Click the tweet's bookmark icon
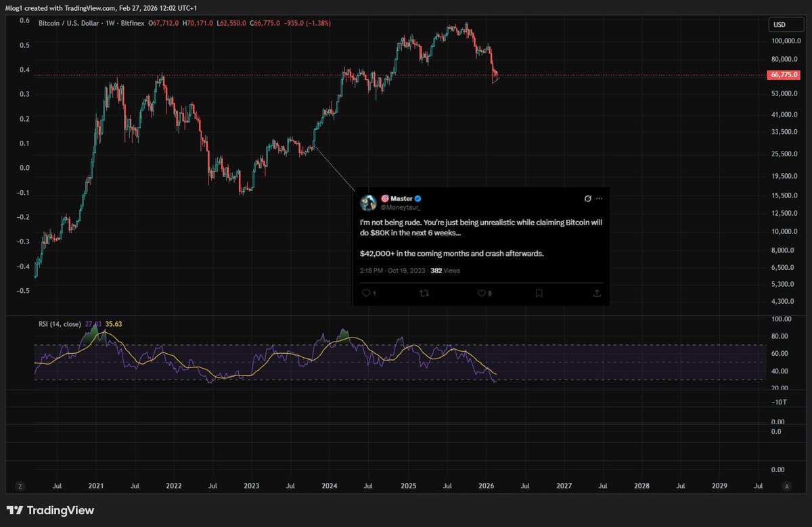The height and width of the screenshot is (527, 812). pos(539,293)
